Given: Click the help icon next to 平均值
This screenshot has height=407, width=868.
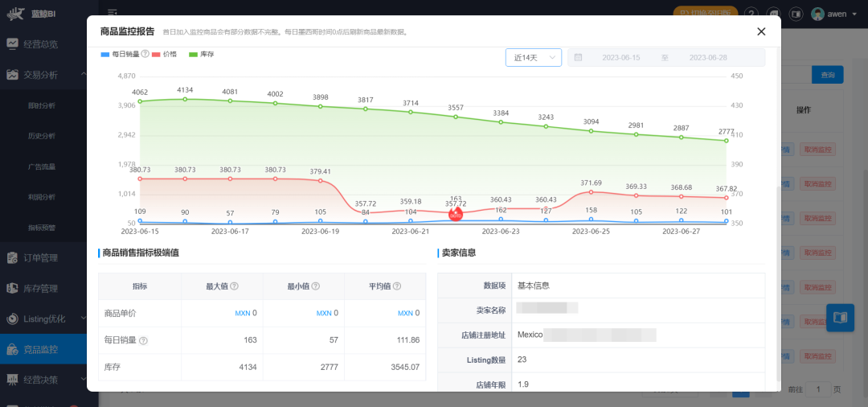Looking at the screenshot, I should [397, 286].
